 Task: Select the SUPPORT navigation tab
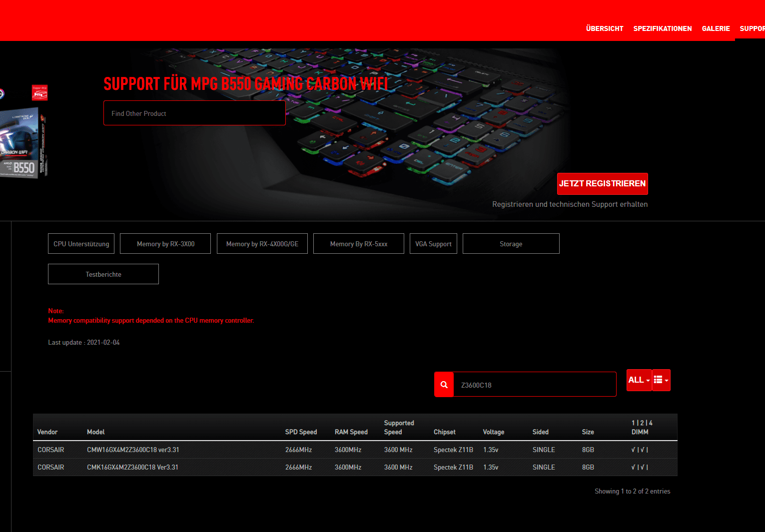752,28
